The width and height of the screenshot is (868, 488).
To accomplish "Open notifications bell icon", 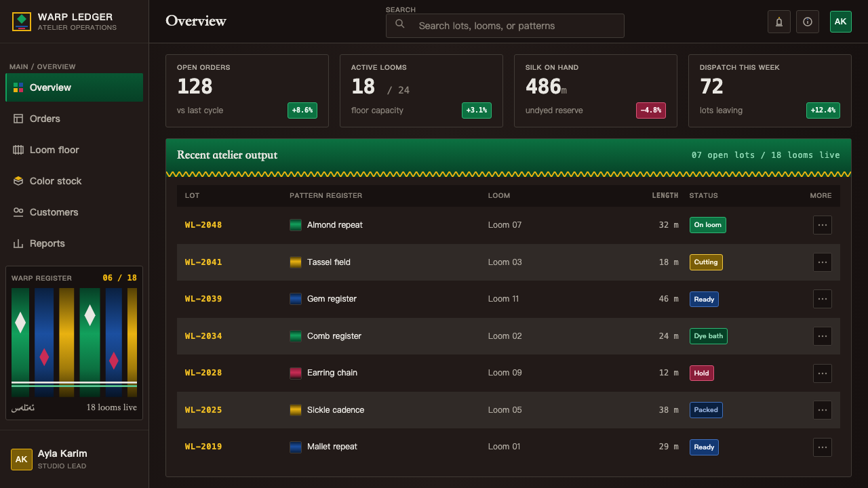I will pyautogui.click(x=779, y=22).
